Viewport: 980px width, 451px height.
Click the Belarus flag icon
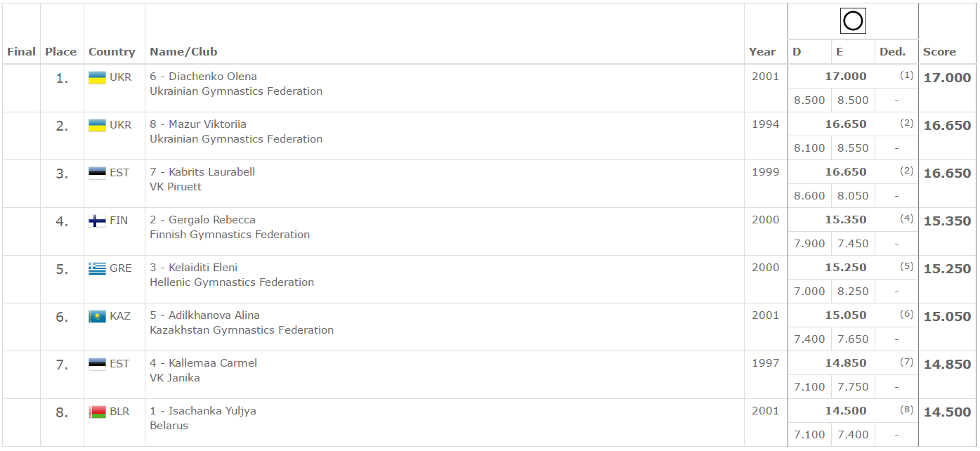click(97, 412)
